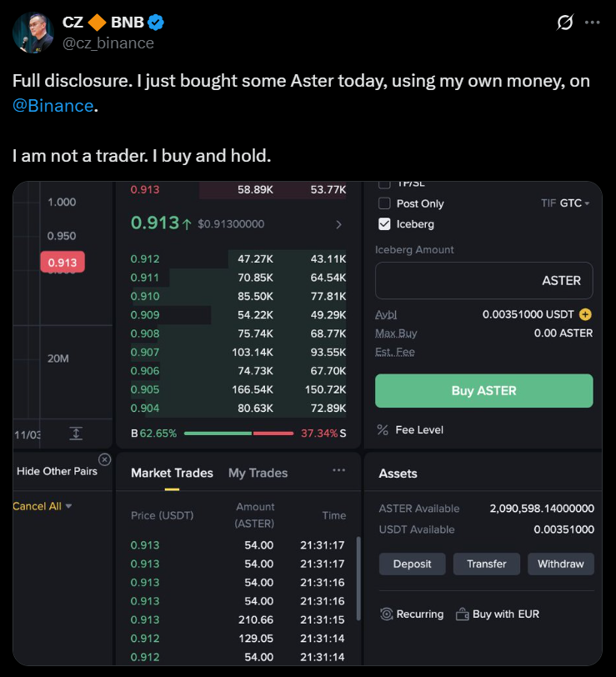Click the Grok icon on the tweet
Image resolution: width=616 pixels, height=677 pixels.
click(564, 23)
